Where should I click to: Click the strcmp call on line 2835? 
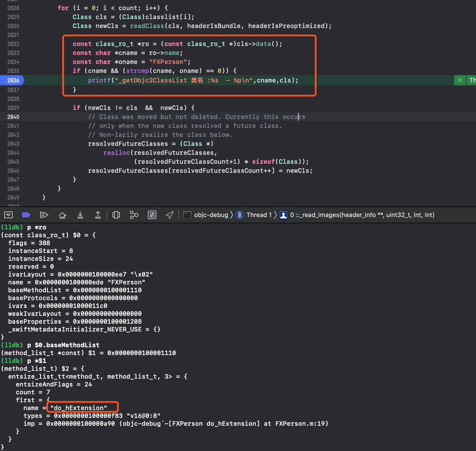[138, 71]
